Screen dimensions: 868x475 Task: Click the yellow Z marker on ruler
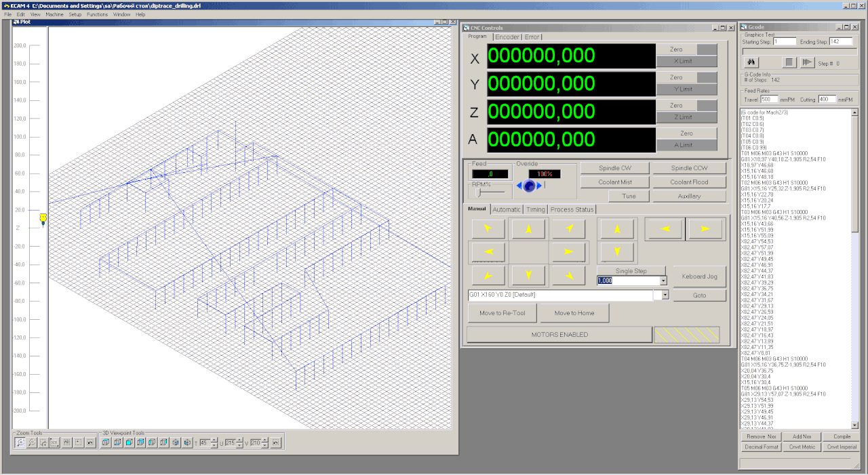[43, 218]
